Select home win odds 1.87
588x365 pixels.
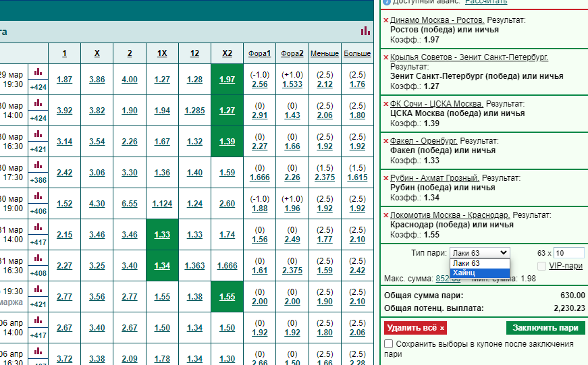pyautogui.click(x=65, y=80)
